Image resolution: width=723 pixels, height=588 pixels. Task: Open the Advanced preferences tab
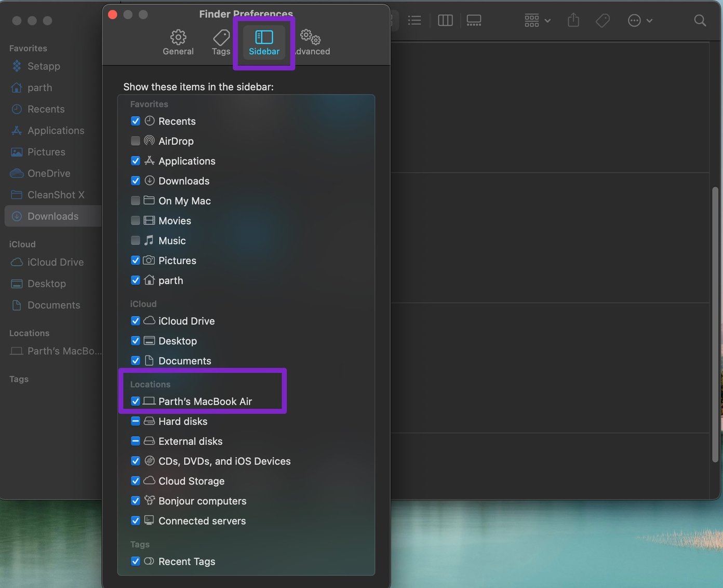point(312,43)
